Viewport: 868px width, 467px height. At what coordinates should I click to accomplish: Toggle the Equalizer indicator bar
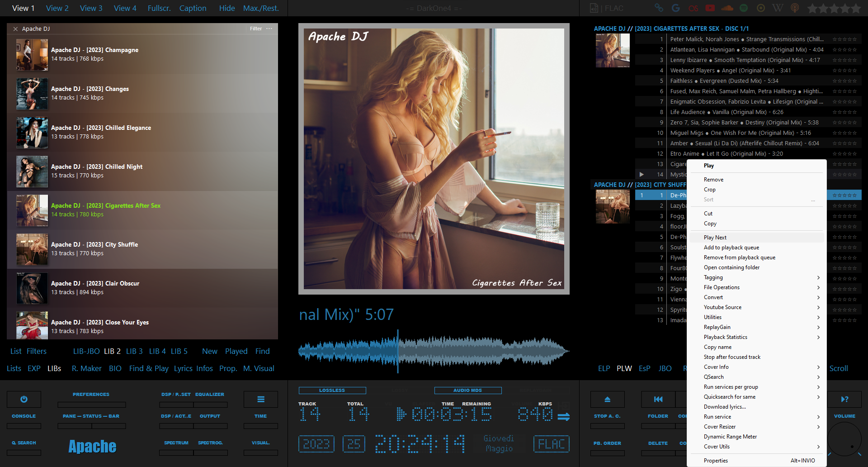[211, 405]
